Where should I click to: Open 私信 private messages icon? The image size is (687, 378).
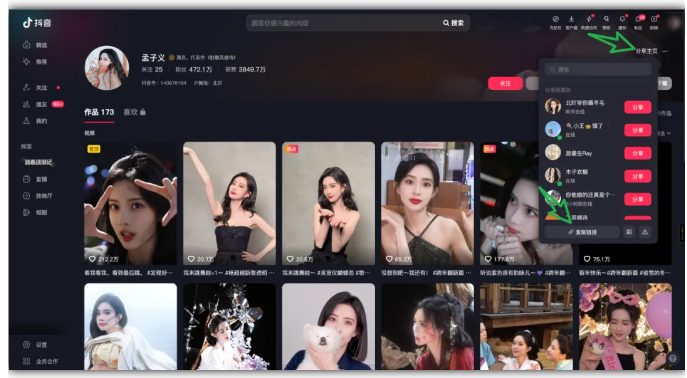(x=638, y=22)
